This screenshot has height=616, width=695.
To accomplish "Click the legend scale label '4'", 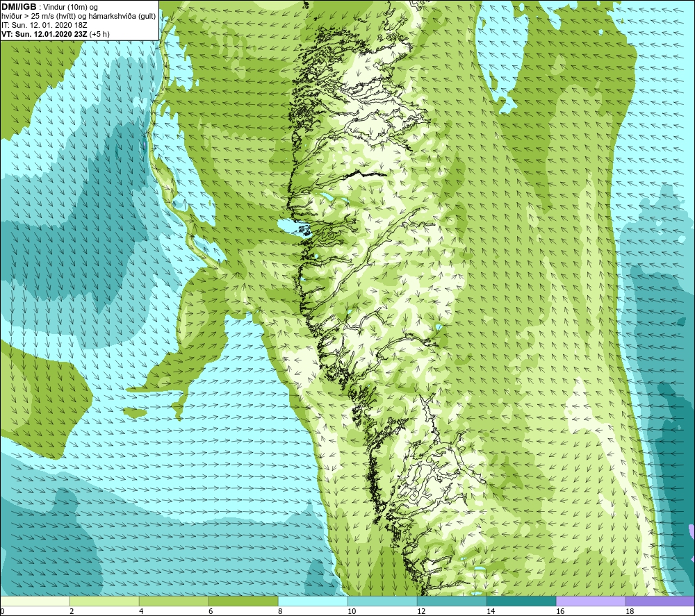I will click(x=141, y=612).
